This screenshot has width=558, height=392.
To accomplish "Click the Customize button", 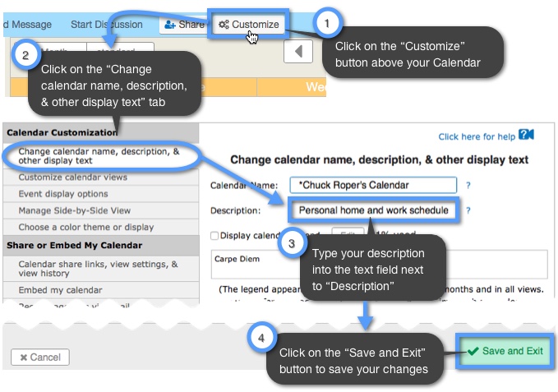I will coord(248,24).
